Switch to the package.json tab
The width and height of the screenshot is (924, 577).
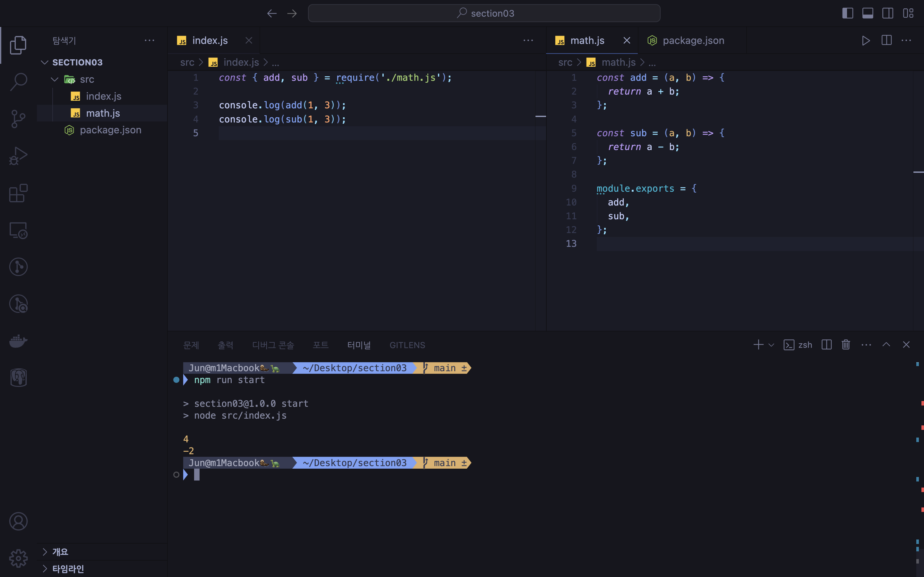pos(693,40)
